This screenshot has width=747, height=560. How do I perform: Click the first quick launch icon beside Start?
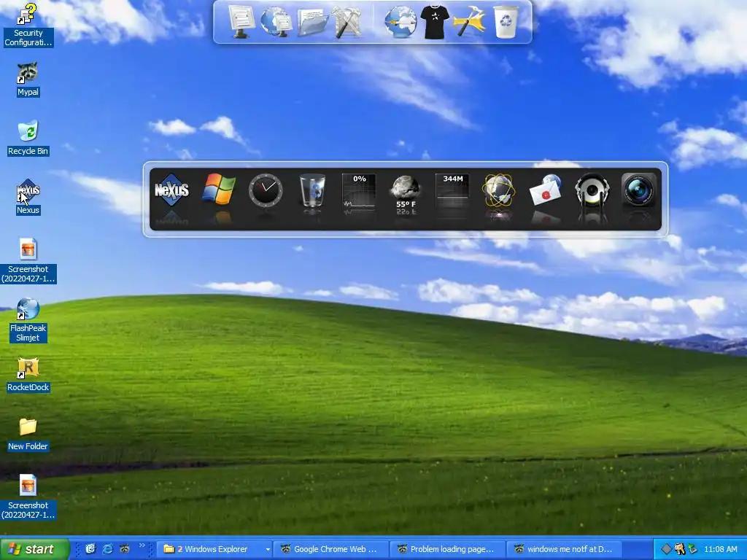coord(90,549)
